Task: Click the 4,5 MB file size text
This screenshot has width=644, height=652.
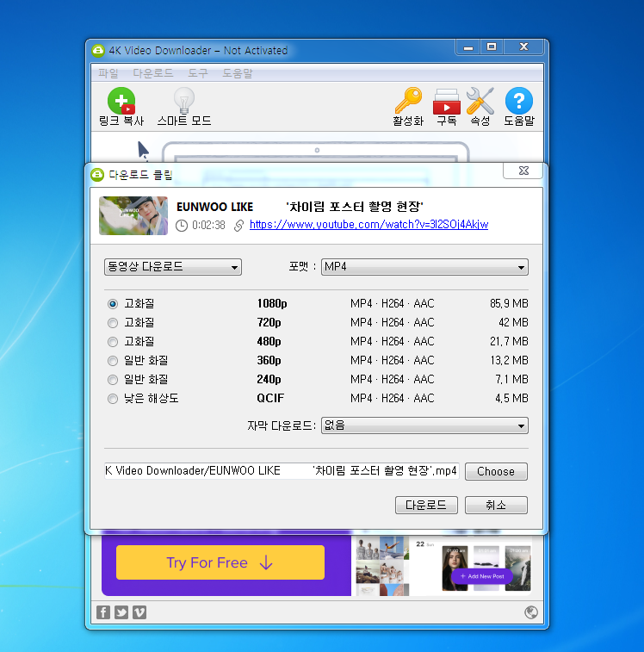Action: (511, 399)
